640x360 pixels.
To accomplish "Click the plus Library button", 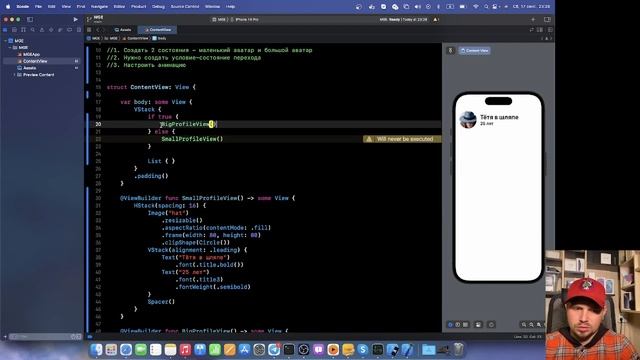I will (533, 20).
